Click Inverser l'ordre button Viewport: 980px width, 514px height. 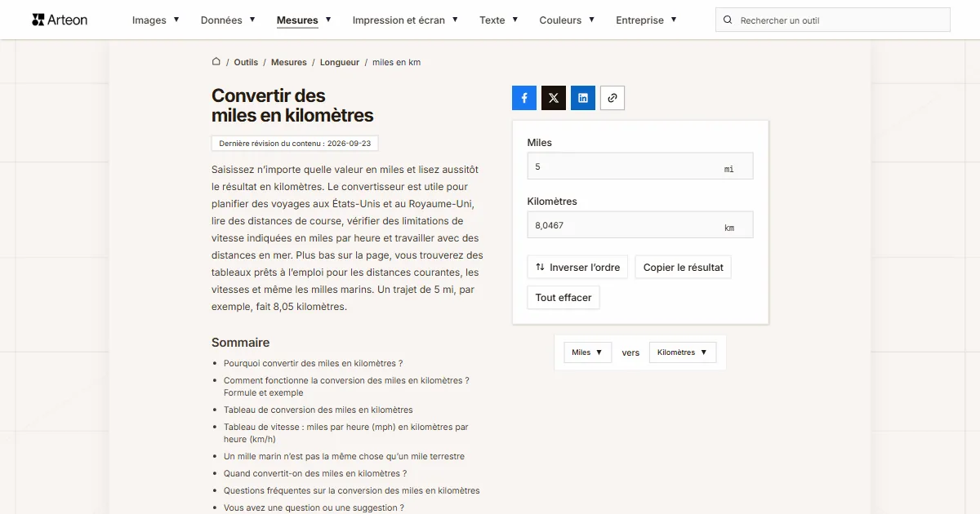point(577,267)
